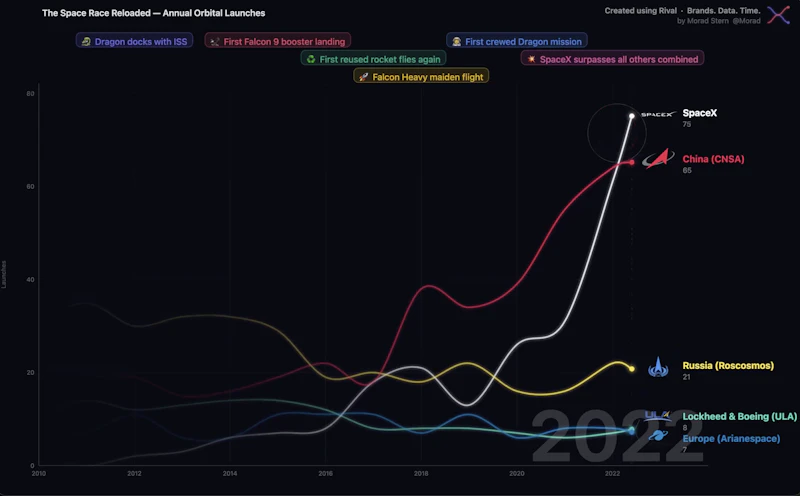Click the Russia value 21
This screenshot has width=800, height=496.
click(x=687, y=377)
